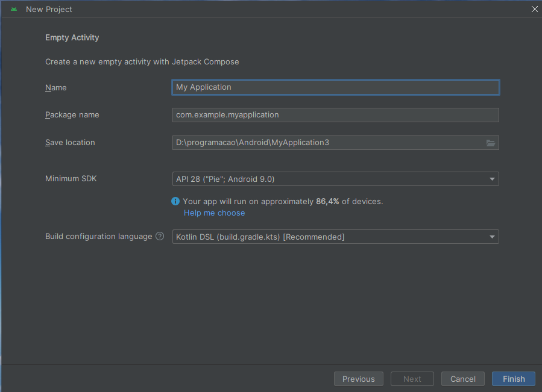The image size is (542, 392).
Task: Browse for save location folder icon
Action: click(x=491, y=143)
